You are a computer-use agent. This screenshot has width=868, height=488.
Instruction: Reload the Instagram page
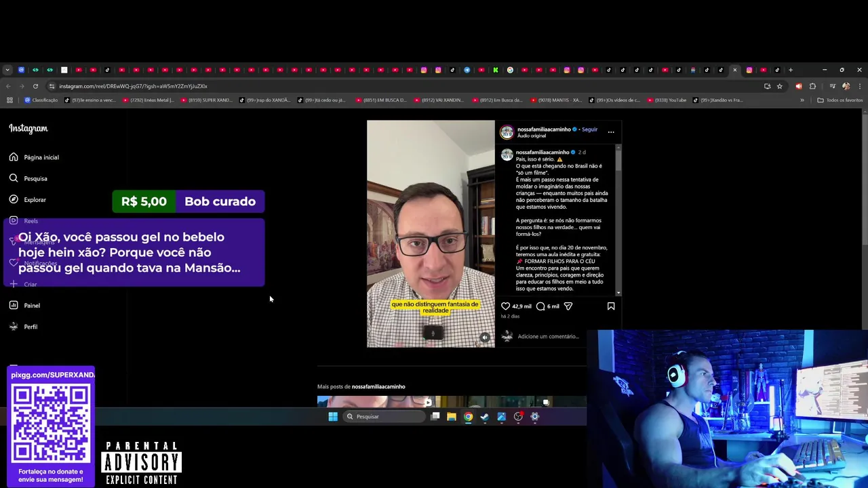35,86
